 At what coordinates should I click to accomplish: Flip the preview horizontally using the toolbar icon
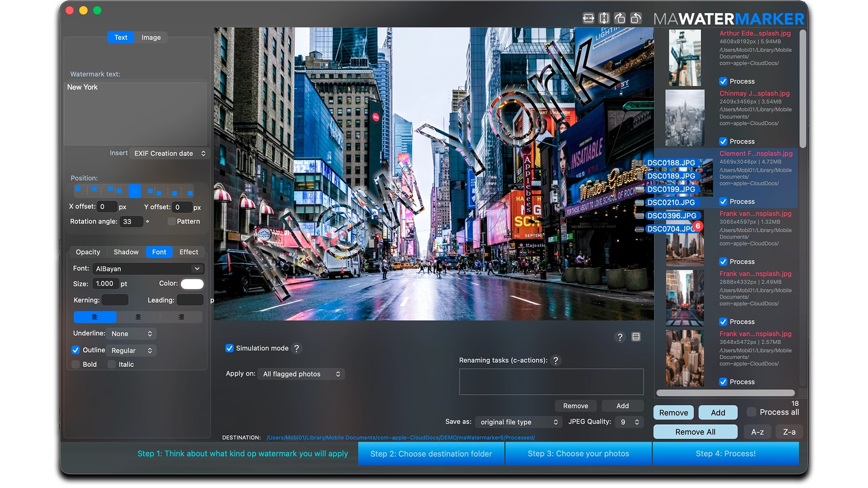point(588,18)
